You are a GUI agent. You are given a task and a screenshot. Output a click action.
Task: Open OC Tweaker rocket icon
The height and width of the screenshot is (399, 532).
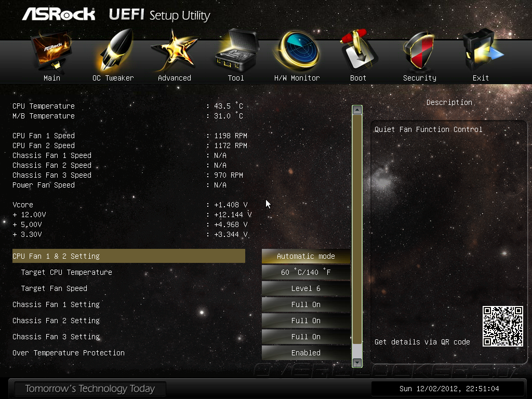115,51
